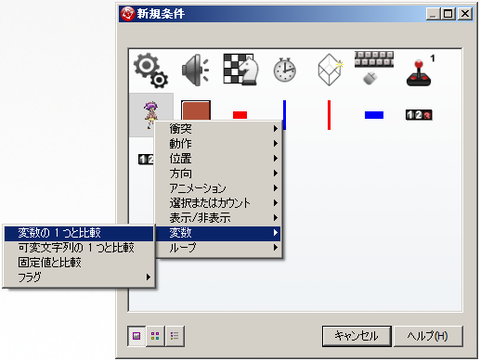Expand the 動作 submenu
480x361 pixels.
pos(218,144)
